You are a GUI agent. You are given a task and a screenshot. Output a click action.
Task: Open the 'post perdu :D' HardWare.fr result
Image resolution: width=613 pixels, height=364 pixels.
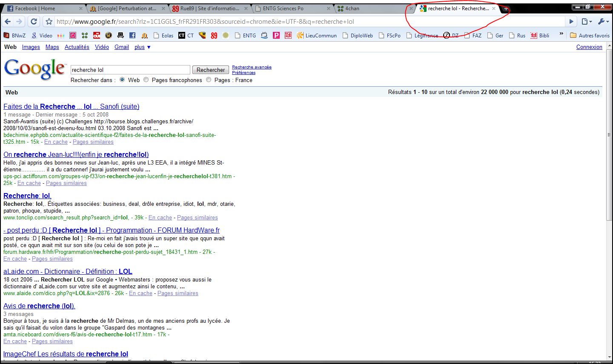112,230
